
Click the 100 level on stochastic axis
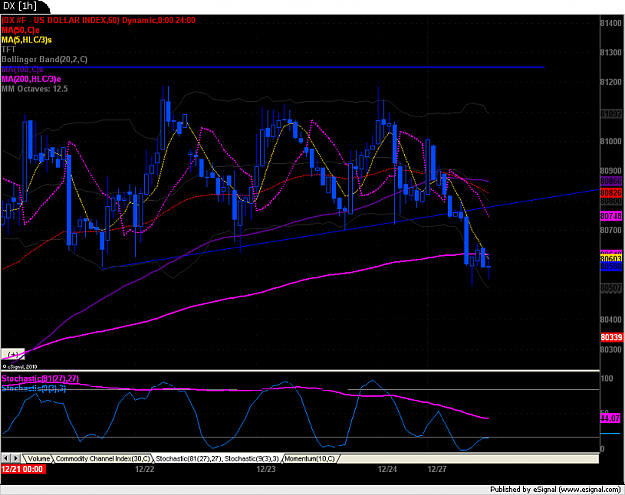(x=607, y=378)
